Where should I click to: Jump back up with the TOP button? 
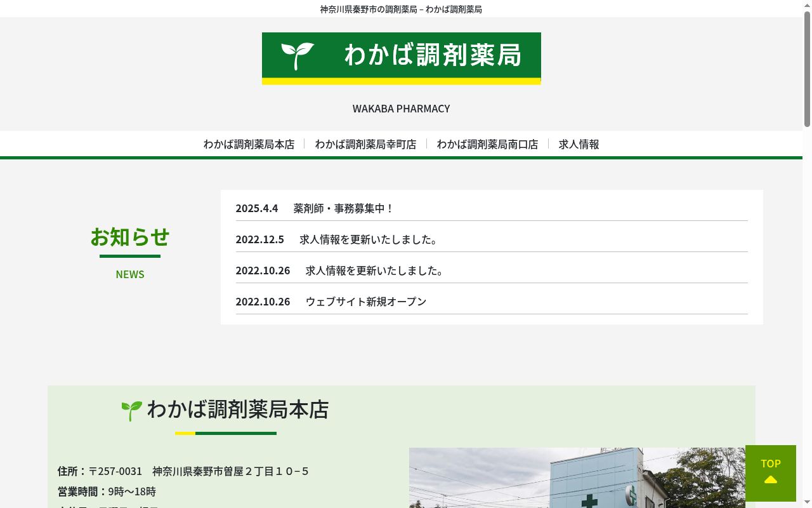770,473
